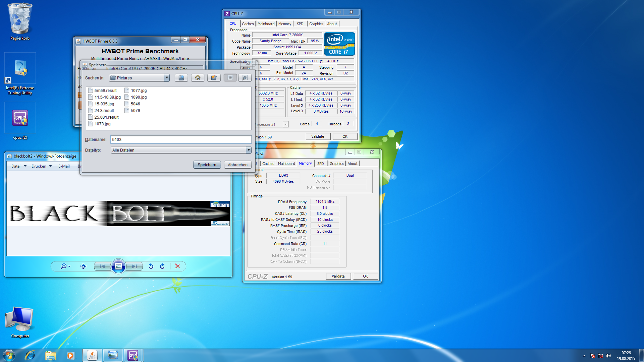Open About tab in upper CPU-Z window

(332, 24)
